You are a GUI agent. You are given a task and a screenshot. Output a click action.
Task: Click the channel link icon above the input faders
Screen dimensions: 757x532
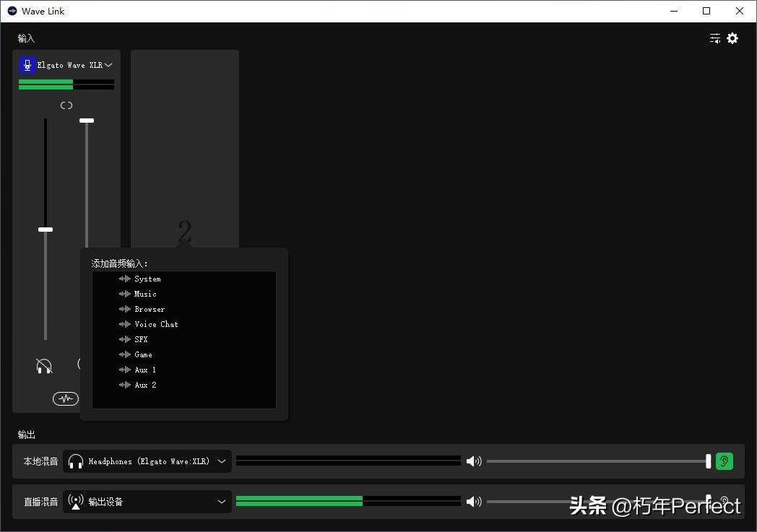pyautogui.click(x=66, y=105)
